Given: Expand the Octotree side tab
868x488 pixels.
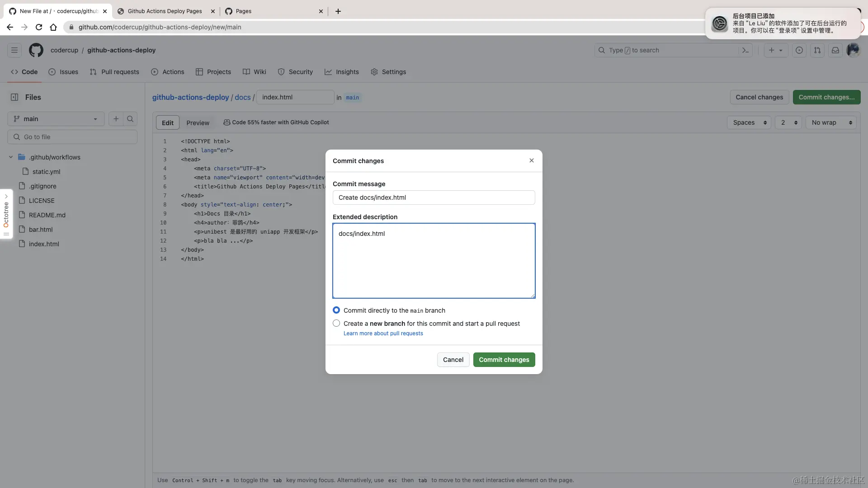Looking at the screenshot, I should click(6, 214).
